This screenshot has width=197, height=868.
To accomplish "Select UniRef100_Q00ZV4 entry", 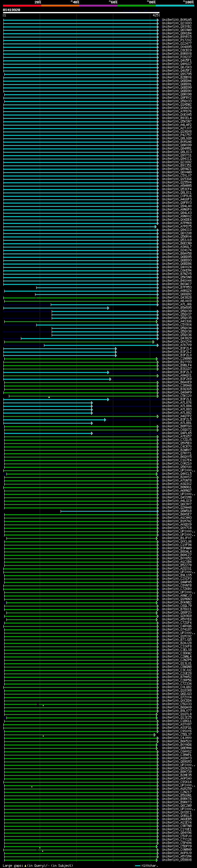I will [x=177, y=342].
